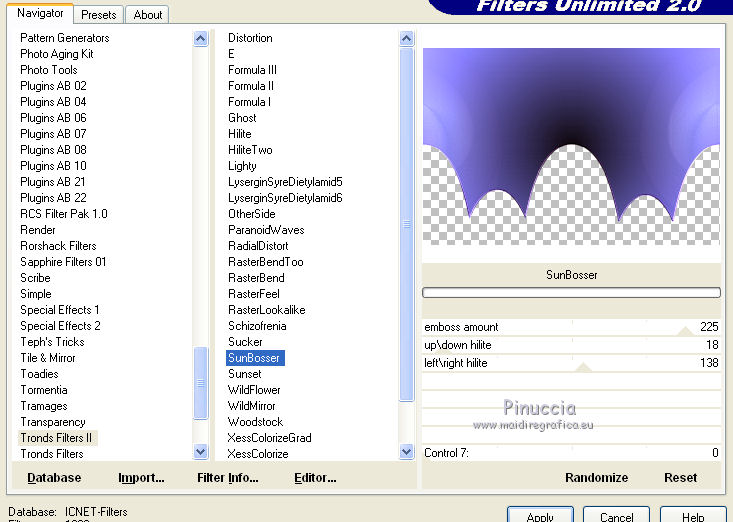Select Special Effects 2 category

tap(60, 326)
